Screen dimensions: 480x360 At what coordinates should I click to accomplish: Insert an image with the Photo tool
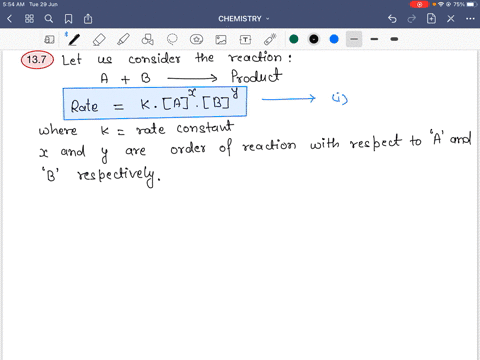[x=221, y=40]
